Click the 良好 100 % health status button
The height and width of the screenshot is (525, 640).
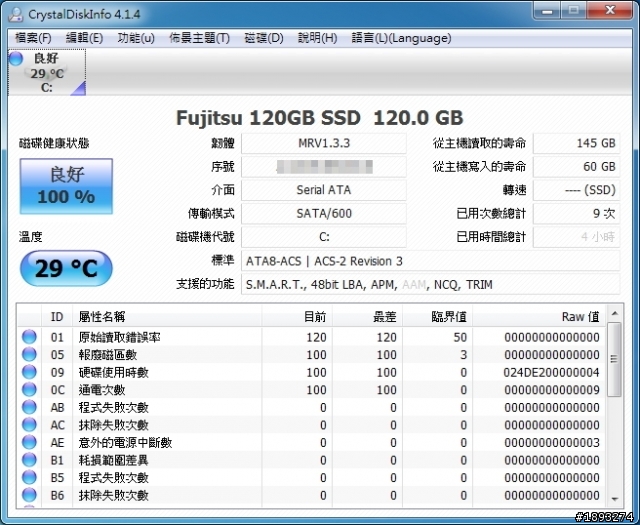[66, 186]
